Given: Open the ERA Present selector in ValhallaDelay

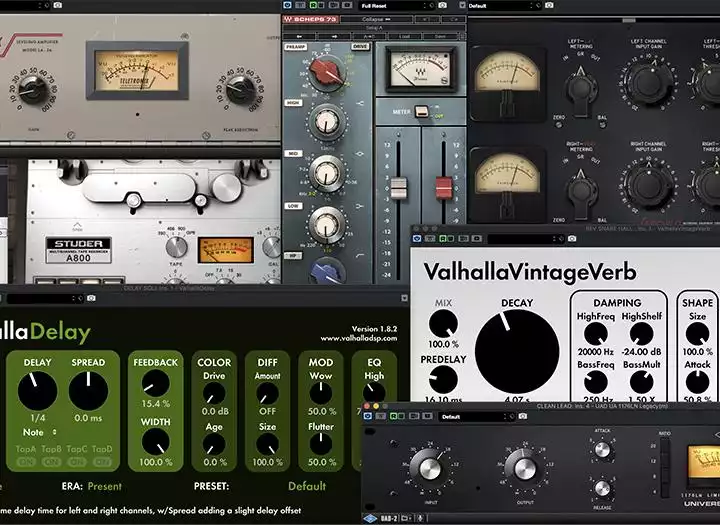Looking at the screenshot, I should pyautogui.click(x=105, y=486).
